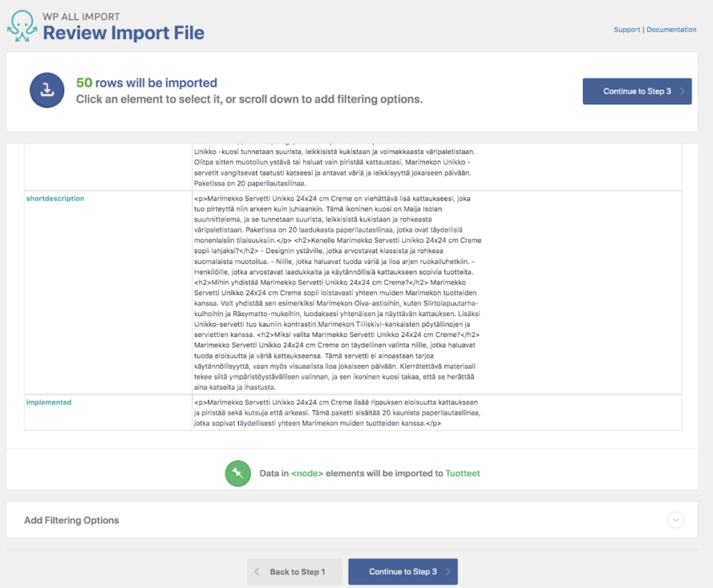The width and height of the screenshot is (713, 588).
Task: Click bottom Continue to Step 3 button
Action: pos(402,571)
